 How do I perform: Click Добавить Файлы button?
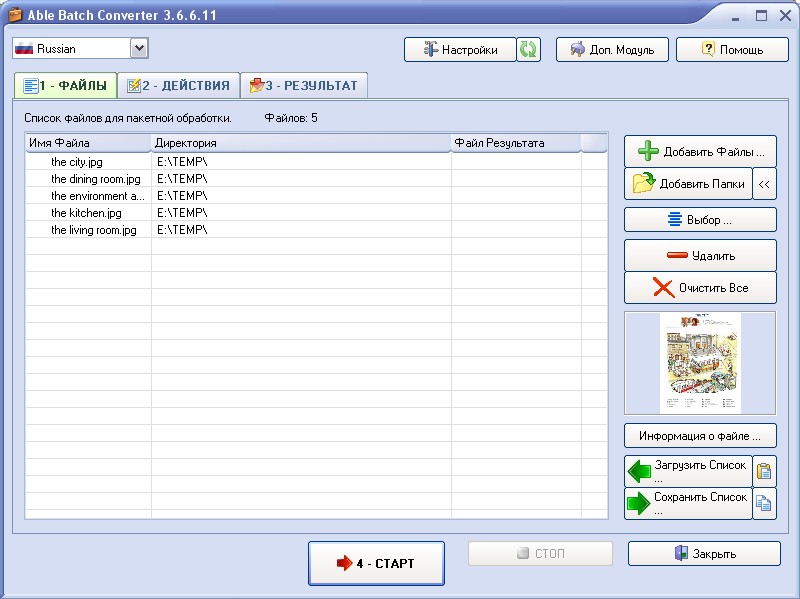click(700, 152)
